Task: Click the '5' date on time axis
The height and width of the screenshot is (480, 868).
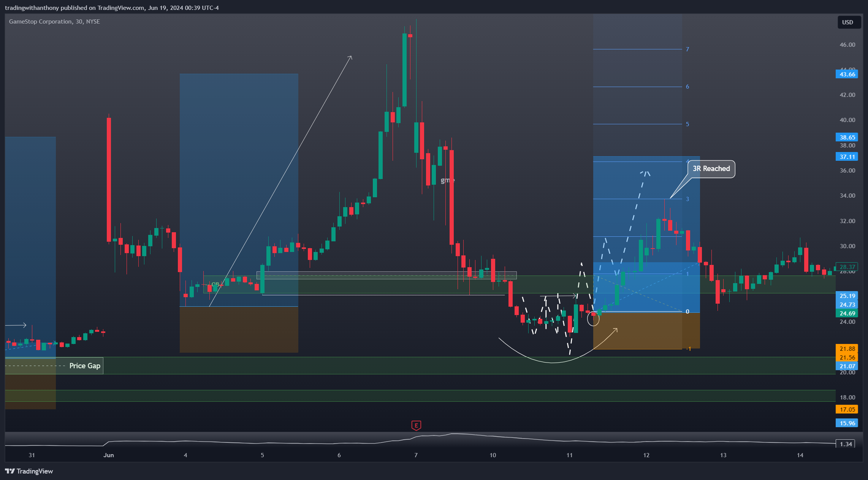Action: (262, 455)
